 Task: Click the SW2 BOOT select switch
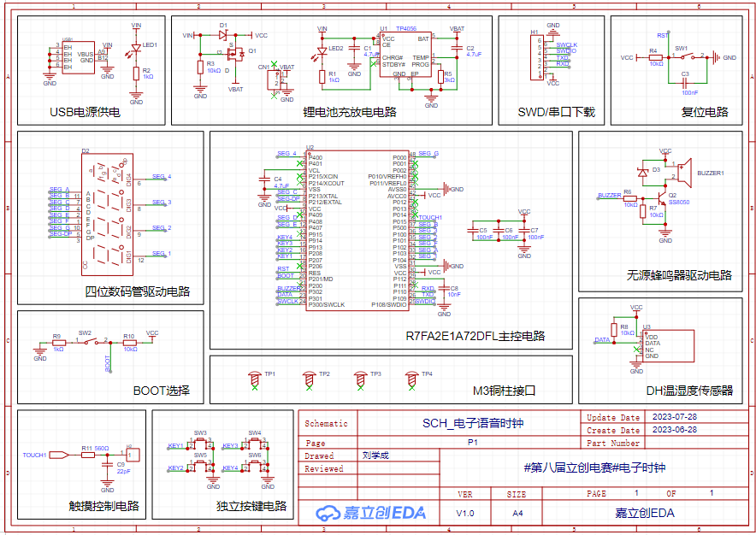(85, 341)
